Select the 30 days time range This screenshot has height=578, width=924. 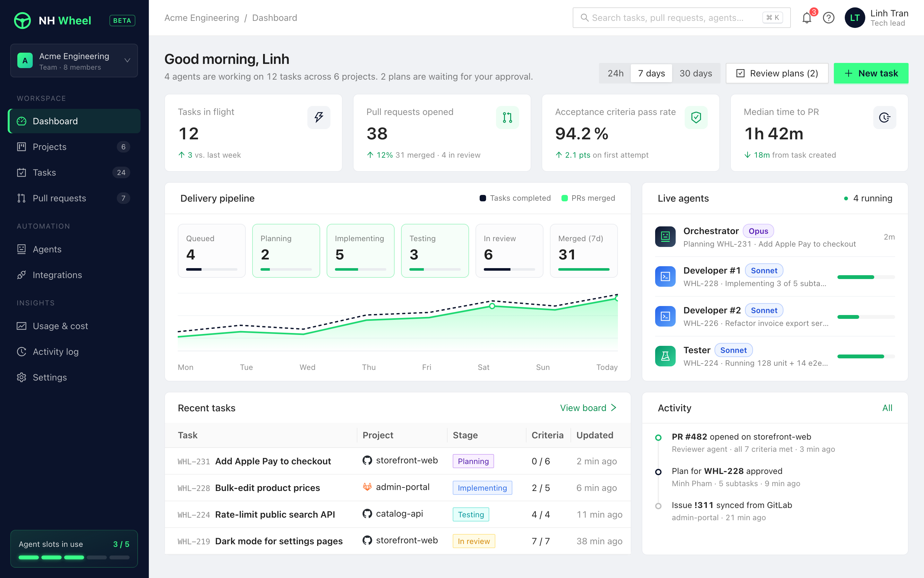click(x=696, y=73)
